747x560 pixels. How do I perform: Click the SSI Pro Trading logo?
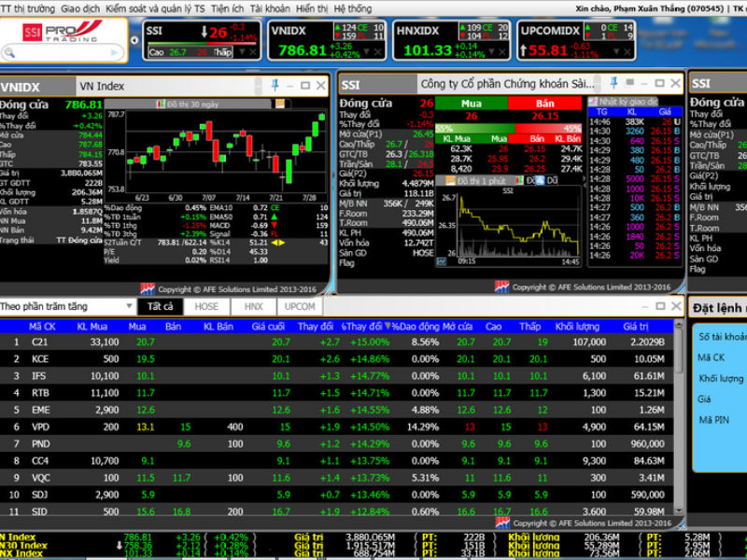[63, 32]
